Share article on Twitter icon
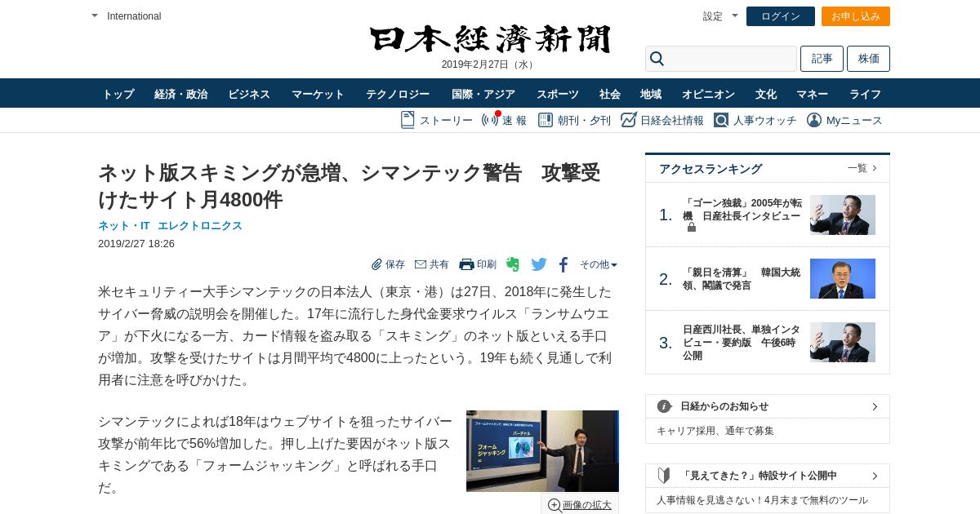The image size is (980, 514). click(x=539, y=264)
